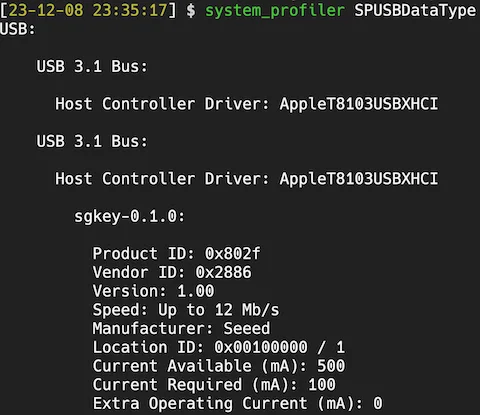
Task: Click the system_profiler command text
Action: coord(275,11)
